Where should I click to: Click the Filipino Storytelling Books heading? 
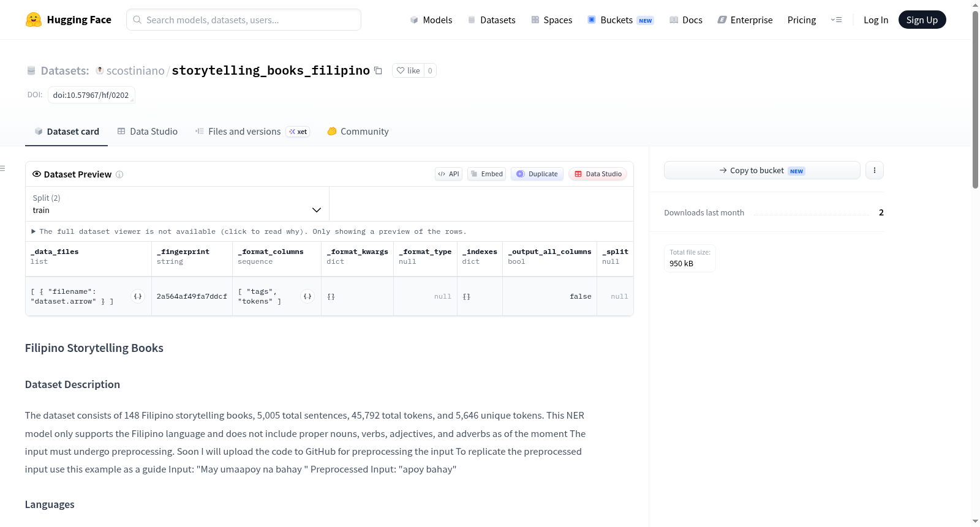94,348
